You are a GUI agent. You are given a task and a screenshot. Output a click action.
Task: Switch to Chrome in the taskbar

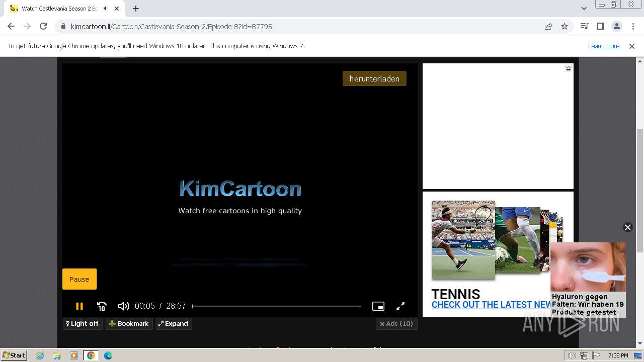click(x=91, y=355)
